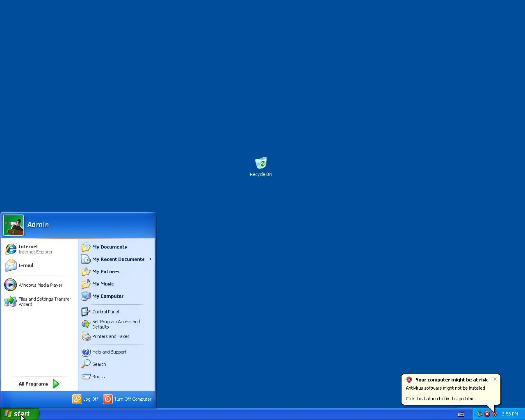The image size is (525, 420).
Task: Open My Computer
Action: [116, 296]
